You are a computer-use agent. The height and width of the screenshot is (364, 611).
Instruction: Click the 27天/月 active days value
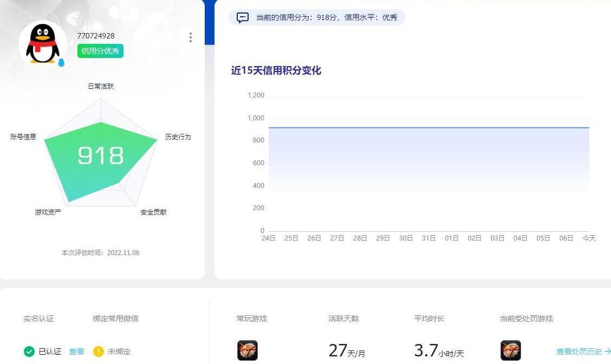tap(347, 350)
